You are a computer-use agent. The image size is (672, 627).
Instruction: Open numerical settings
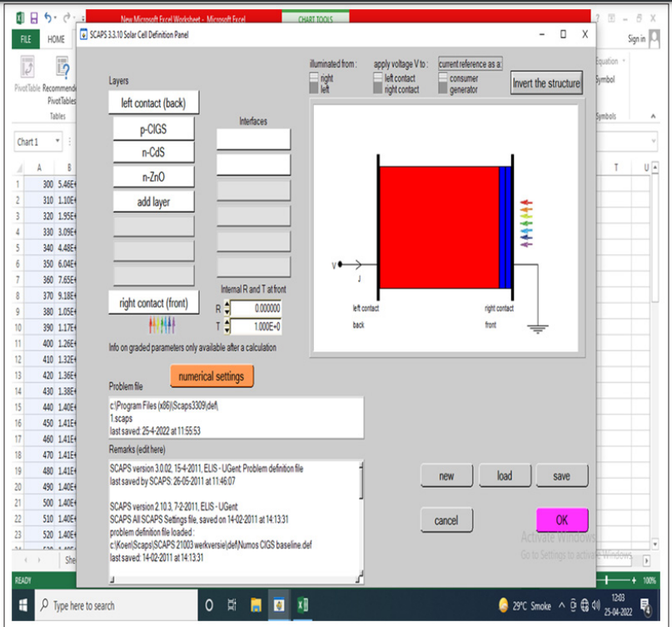212,376
